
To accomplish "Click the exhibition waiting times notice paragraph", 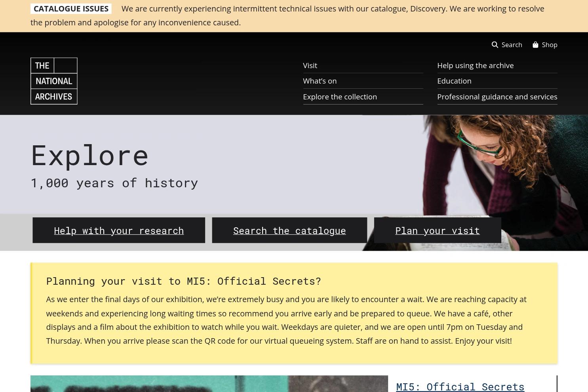I will tap(286, 320).
